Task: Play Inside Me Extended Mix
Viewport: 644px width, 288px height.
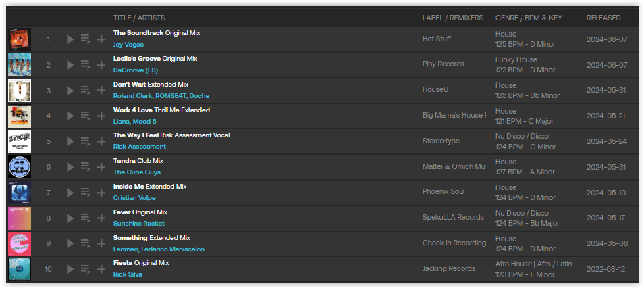Action: pos(70,193)
